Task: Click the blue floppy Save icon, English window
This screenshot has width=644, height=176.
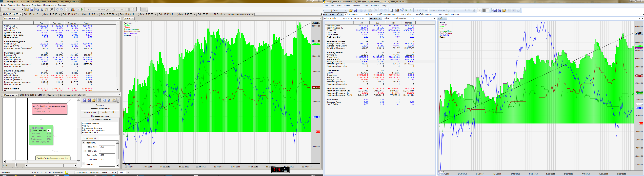Action: [x=355, y=10]
